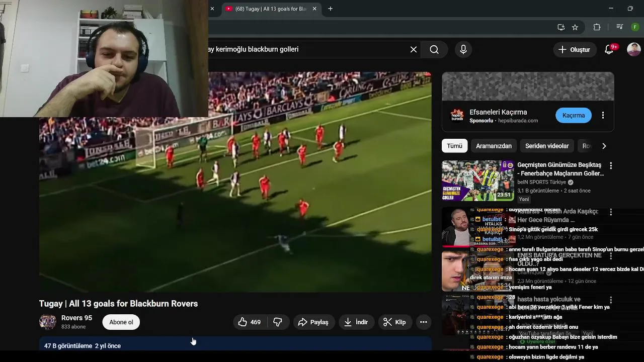Open media control icon in browser toolbar
This screenshot has width=644, height=362.
point(619,27)
